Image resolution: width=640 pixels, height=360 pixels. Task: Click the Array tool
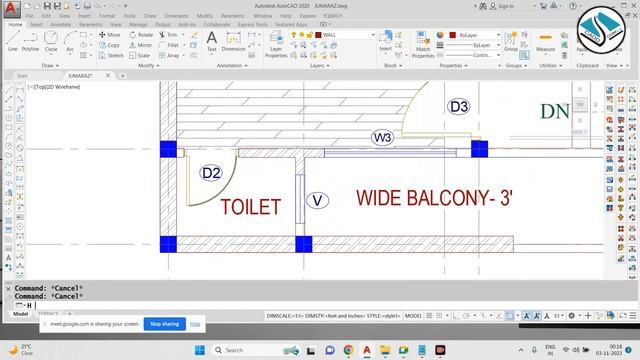pos(169,55)
